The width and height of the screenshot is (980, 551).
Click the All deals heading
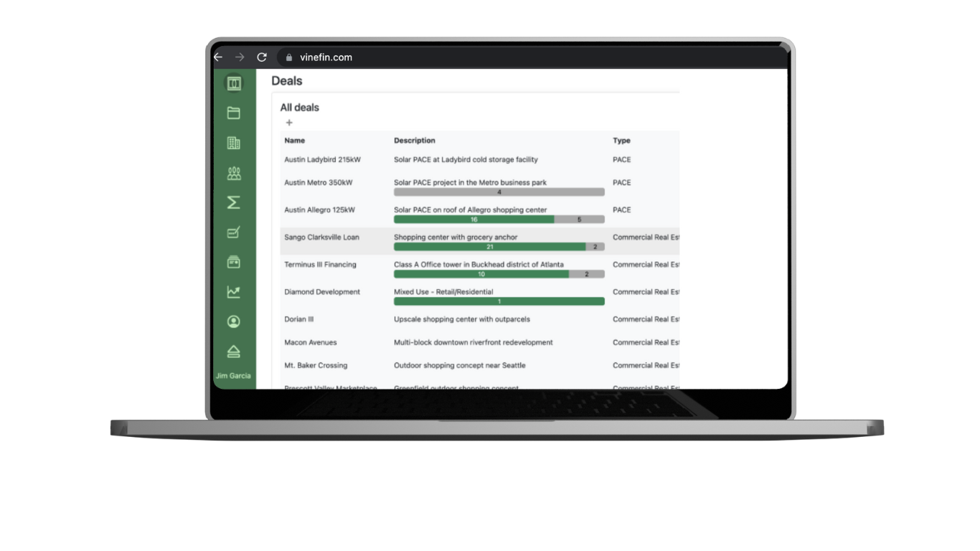pos(299,108)
